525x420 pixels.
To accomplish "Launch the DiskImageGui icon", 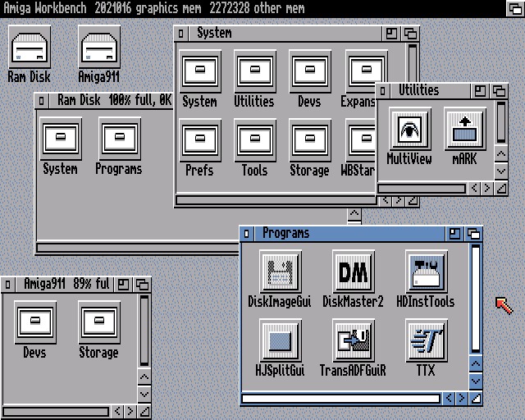I will point(280,272).
